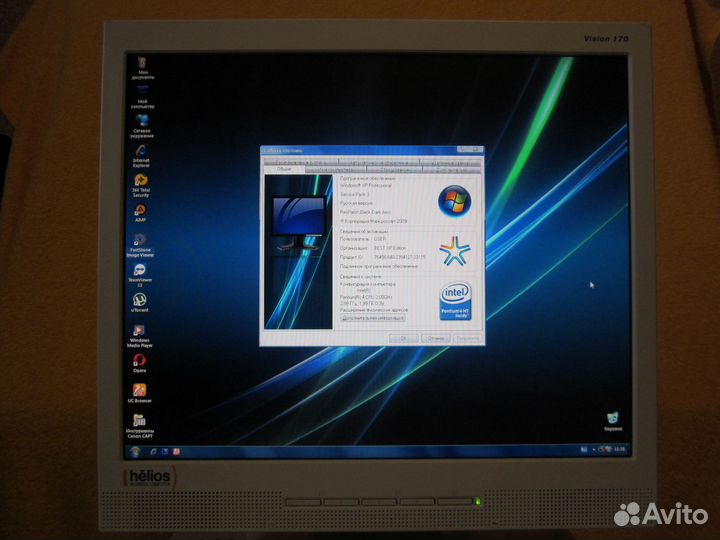Click the red quick launch taskbar icon

[x=176, y=452]
